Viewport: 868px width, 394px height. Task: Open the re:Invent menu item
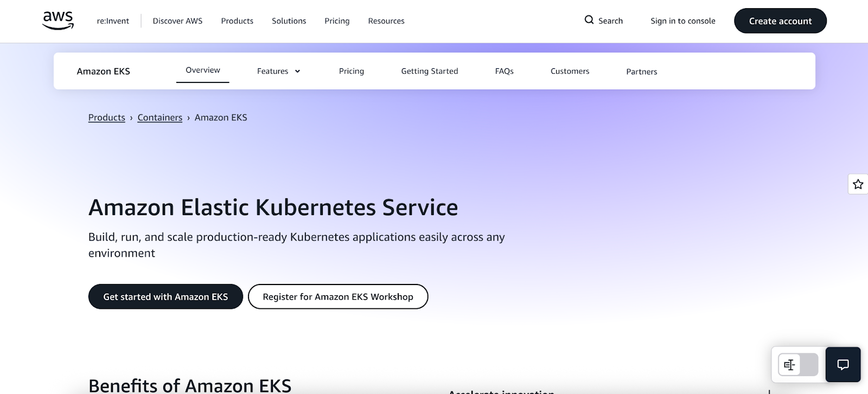[x=113, y=21]
